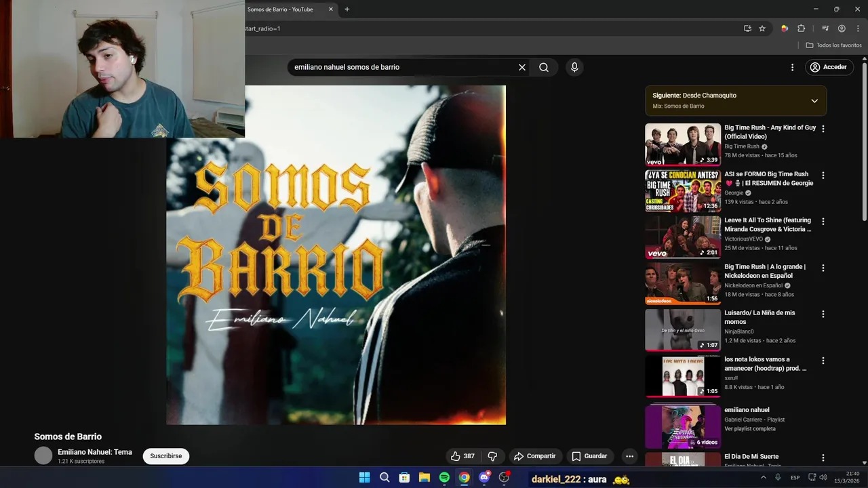This screenshot has height=488, width=868.
Task: Click the Mix: Somos de Barrio label
Action: (x=678, y=106)
